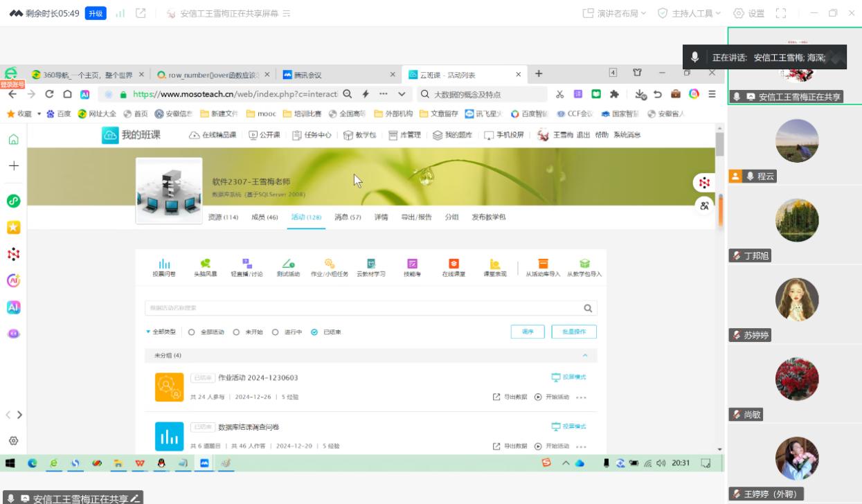Image resolution: width=862 pixels, height=504 pixels.
Task: Open the 课堂表现 icon
Action: point(494,264)
